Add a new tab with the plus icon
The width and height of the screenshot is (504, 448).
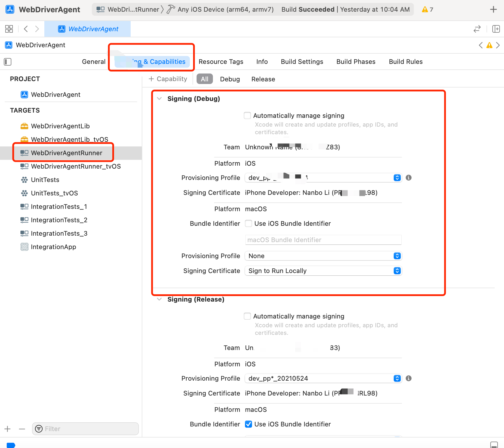click(x=493, y=9)
